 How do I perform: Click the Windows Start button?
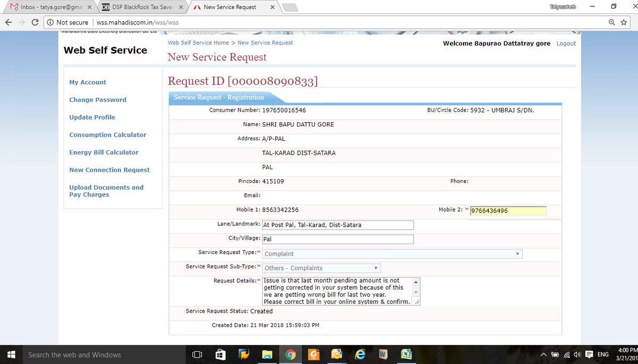[11, 354]
